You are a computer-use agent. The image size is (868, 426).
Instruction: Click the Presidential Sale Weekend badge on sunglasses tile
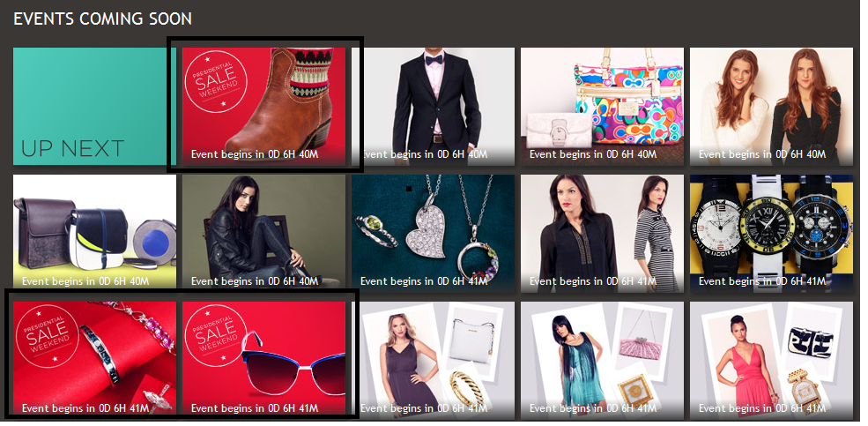point(216,336)
